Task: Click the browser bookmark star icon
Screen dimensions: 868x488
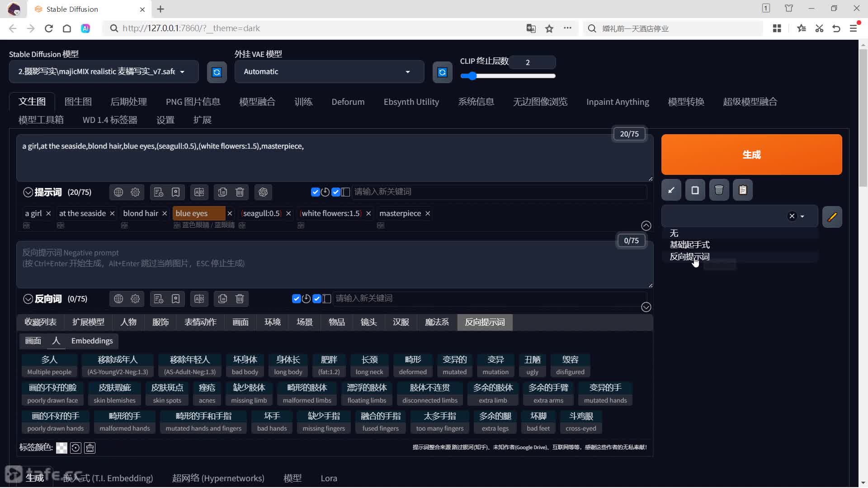Action: coord(549,28)
